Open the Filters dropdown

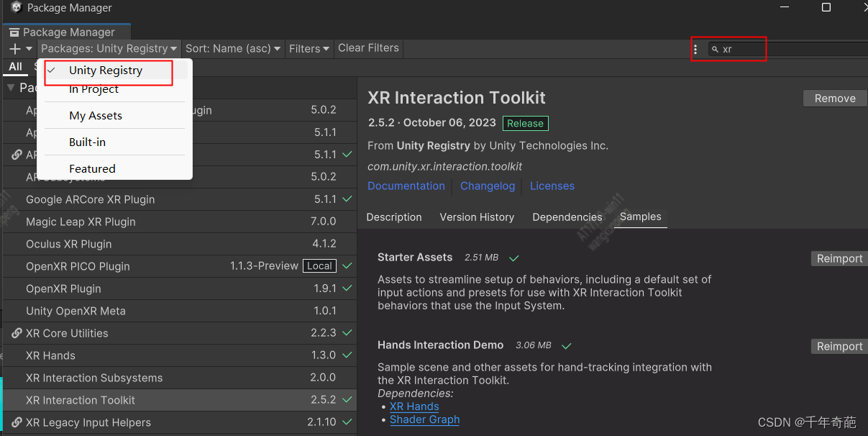pyautogui.click(x=309, y=49)
